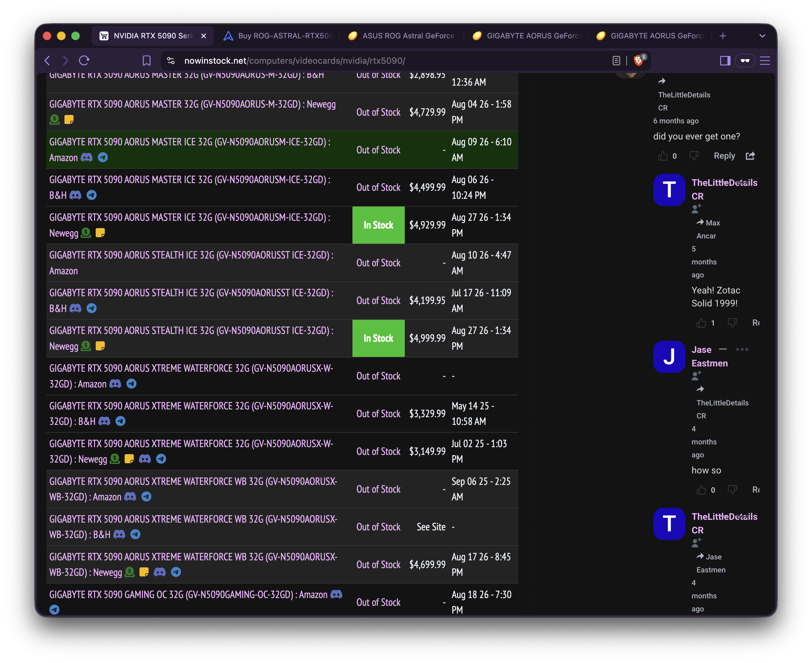The width and height of the screenshot is (812, 663).
Task: Click Out of Stock on AORUS MASTER ICE Amazon row
Action: [378, 150]
